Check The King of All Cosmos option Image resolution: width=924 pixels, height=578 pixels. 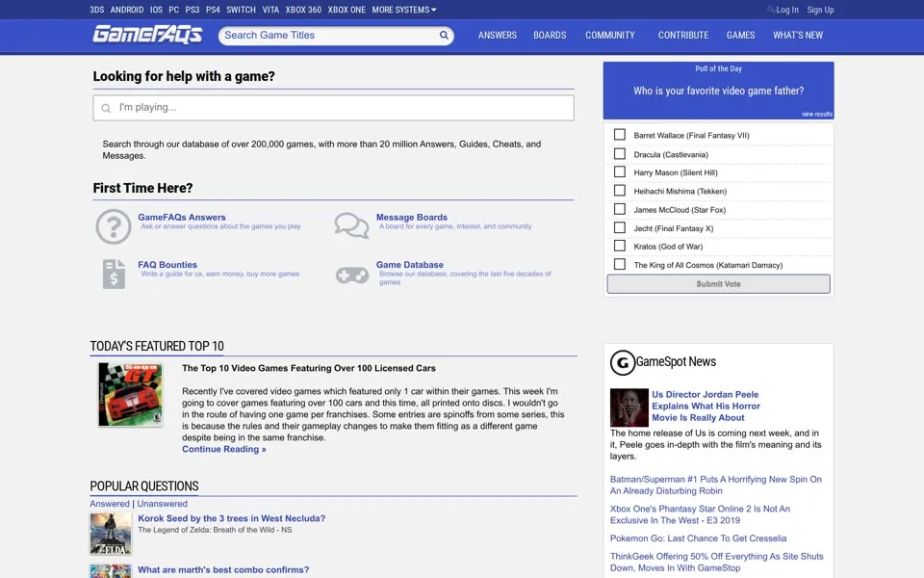coord(619,264)
